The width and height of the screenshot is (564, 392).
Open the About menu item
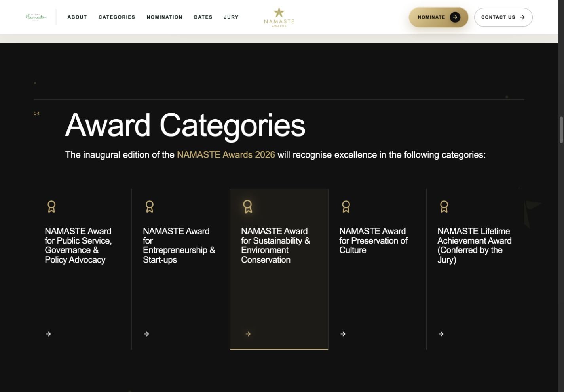click(77, 17)
